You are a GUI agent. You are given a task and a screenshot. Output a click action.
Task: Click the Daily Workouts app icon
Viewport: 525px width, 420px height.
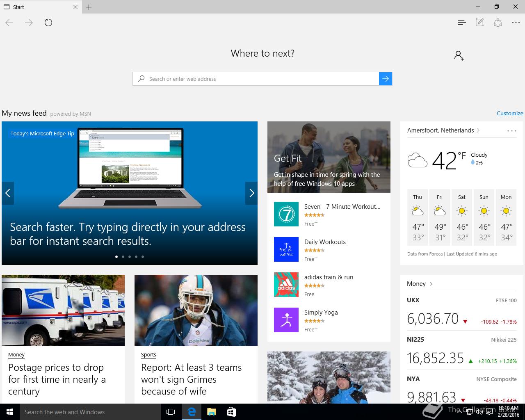pos(286,249)
